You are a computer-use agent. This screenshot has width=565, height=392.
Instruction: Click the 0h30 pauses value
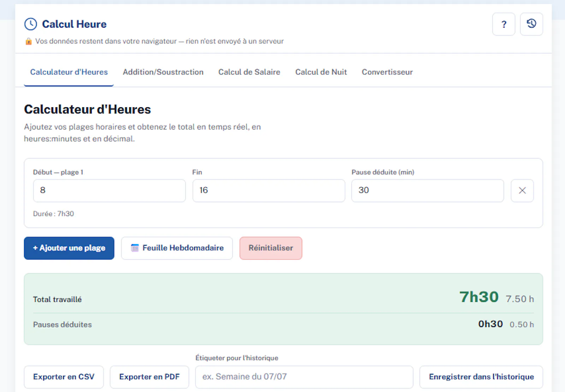coord(490,324)
